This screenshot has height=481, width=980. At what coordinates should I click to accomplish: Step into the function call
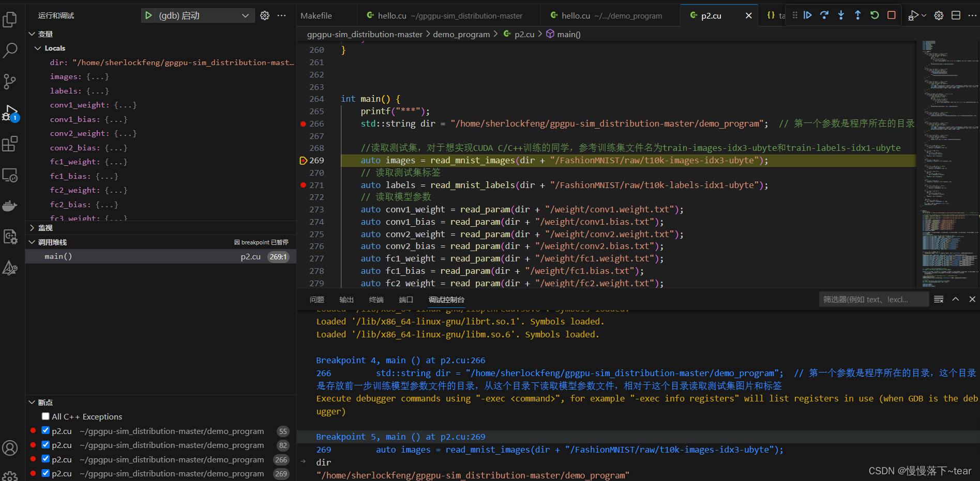tap(841, 15)
